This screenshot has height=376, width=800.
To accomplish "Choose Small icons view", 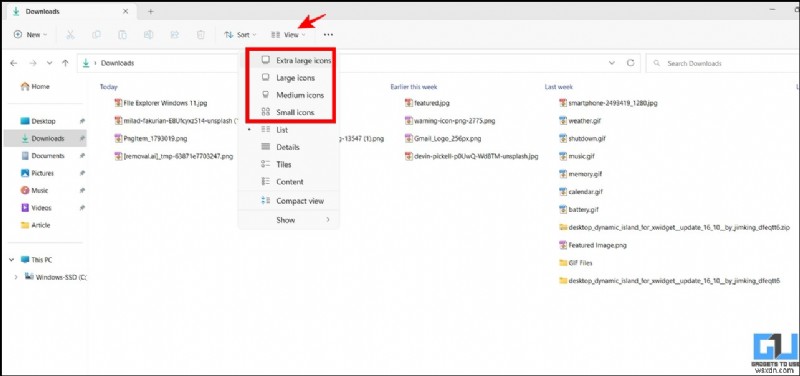I will pos(289,112).
